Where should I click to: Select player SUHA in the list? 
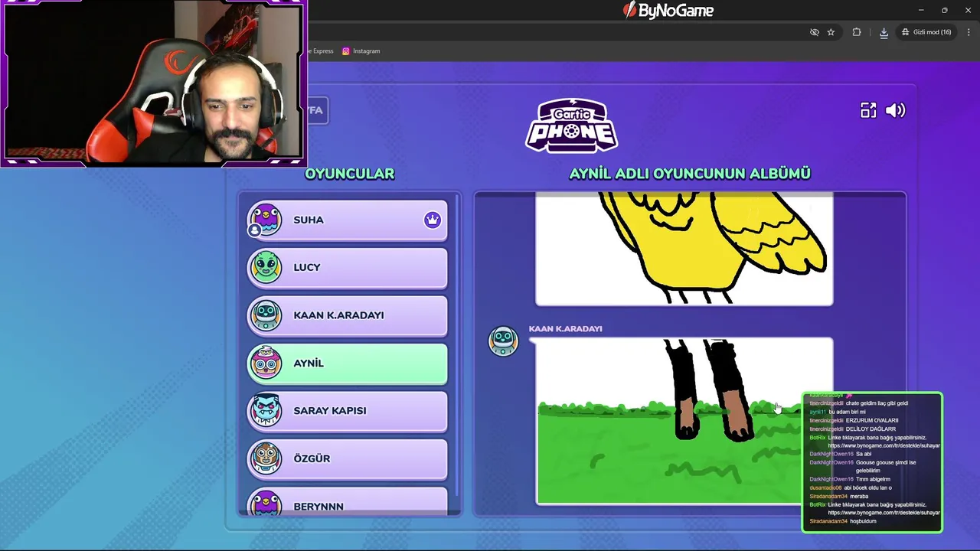coord(347,220)
